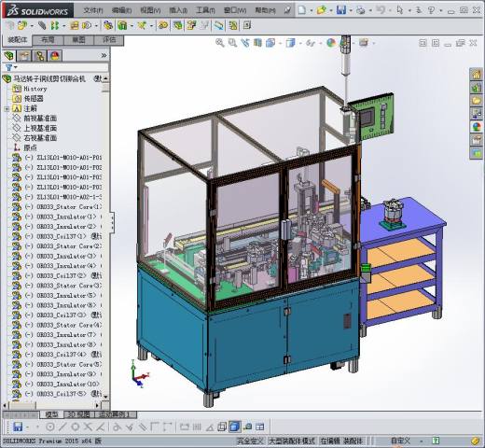Image resolution: width=485 pixels, height=448 pixels.
Task: Select the 模型 model tab at bottom
Action: [51, 414]
